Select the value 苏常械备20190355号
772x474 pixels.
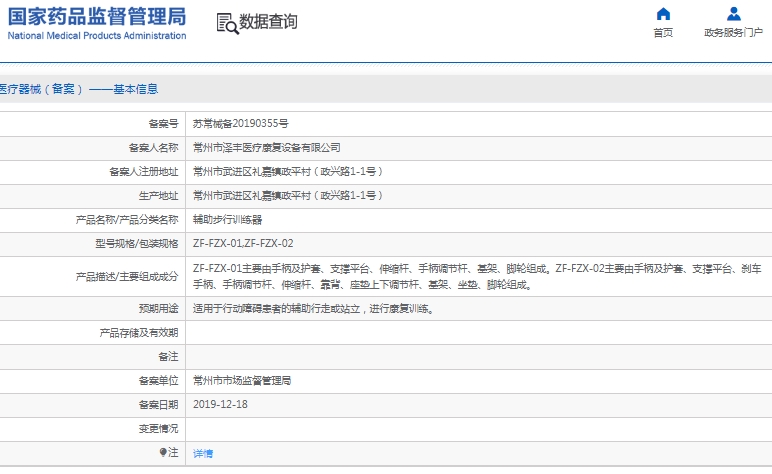pos(241,124)
